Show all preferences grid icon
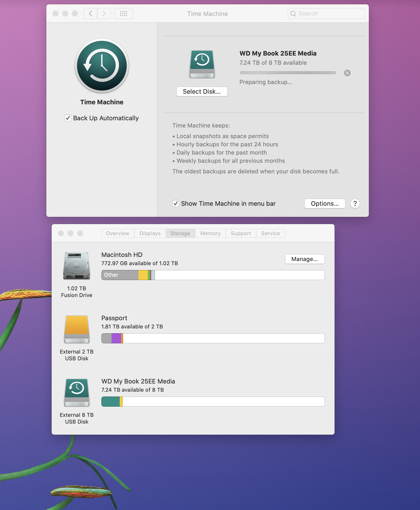420x510 pixels. [123, 14]
